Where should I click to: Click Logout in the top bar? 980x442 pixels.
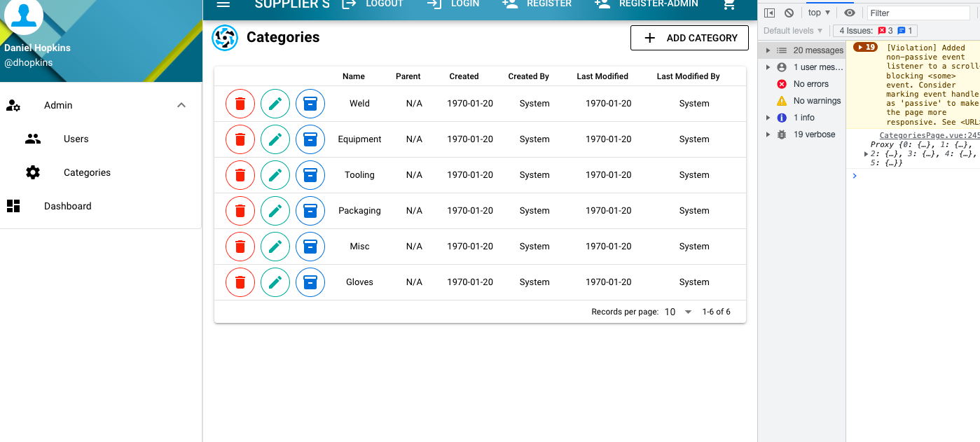click(x=373, y=4)
